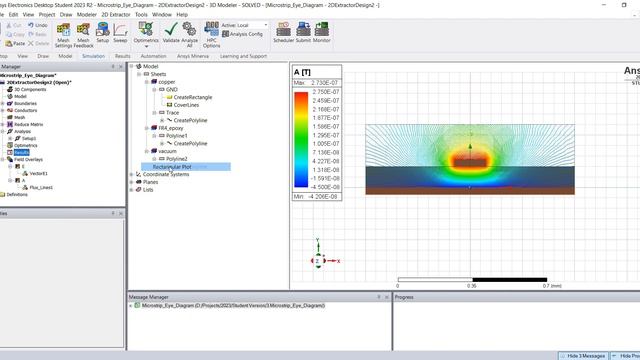Click the Cut button
The height and width of the screenshot is (360, 640).
click(13, 25)
